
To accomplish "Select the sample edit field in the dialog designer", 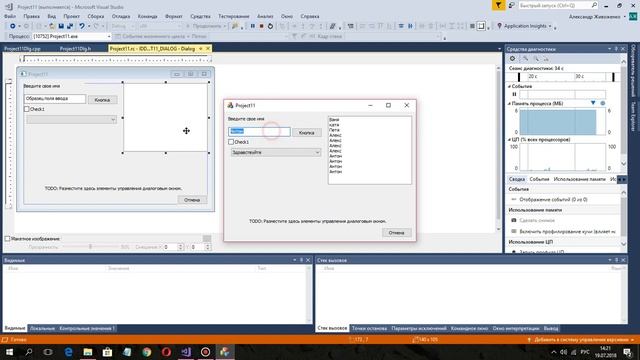I will pos(55,99).
